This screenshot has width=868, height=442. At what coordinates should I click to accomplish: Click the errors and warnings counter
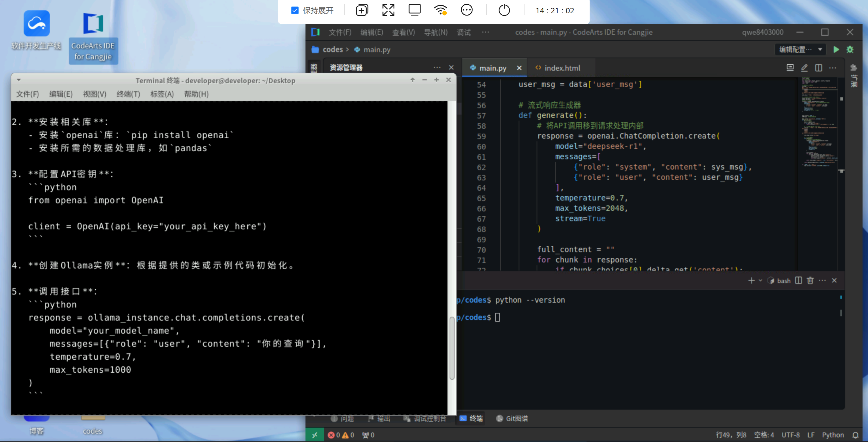coord(341,435)
